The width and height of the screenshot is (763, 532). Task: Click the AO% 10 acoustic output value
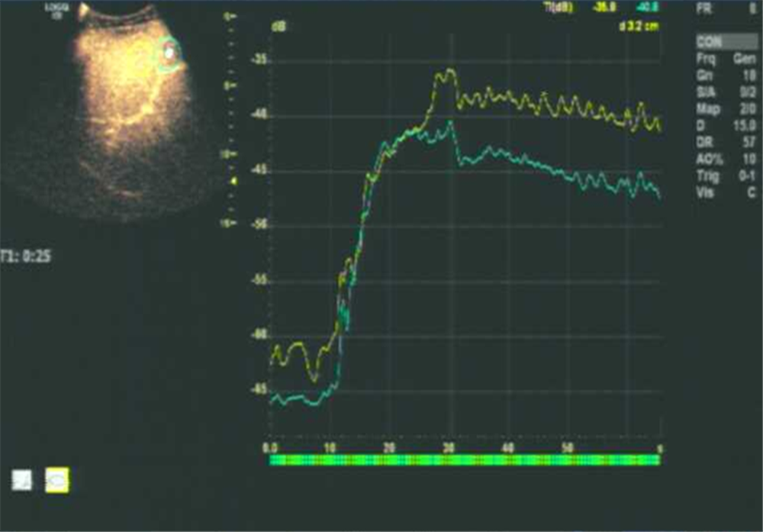click(x=725, y=159)
